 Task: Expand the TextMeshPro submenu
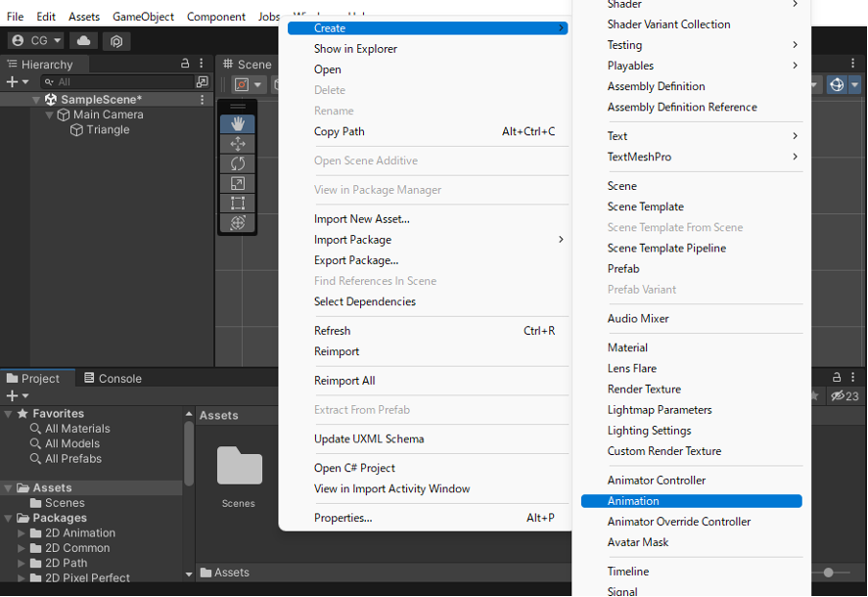click(692, 157)
